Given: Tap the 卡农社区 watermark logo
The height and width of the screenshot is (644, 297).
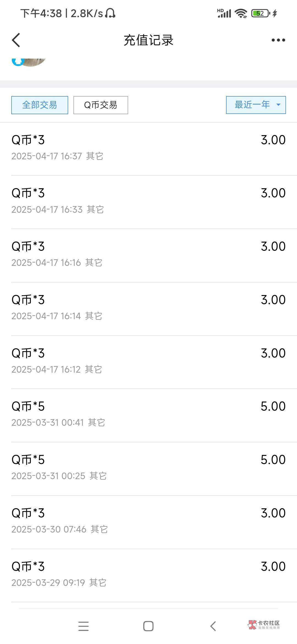Looking at the screenshot, I should pos(264,624).
